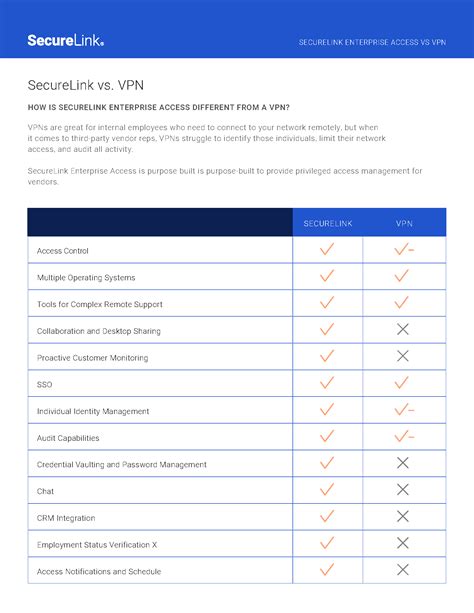Click VPN X for Access Notifications and Schedule
Image resolution: width=474 pixels, height=613 pixels.
(403, 570)
